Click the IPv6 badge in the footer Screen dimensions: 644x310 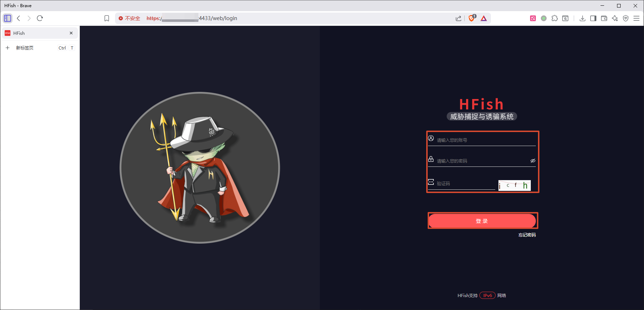[488, 296]
